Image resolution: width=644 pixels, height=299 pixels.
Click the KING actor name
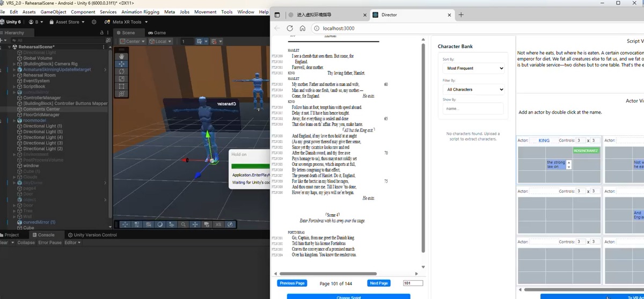point(544,141)
